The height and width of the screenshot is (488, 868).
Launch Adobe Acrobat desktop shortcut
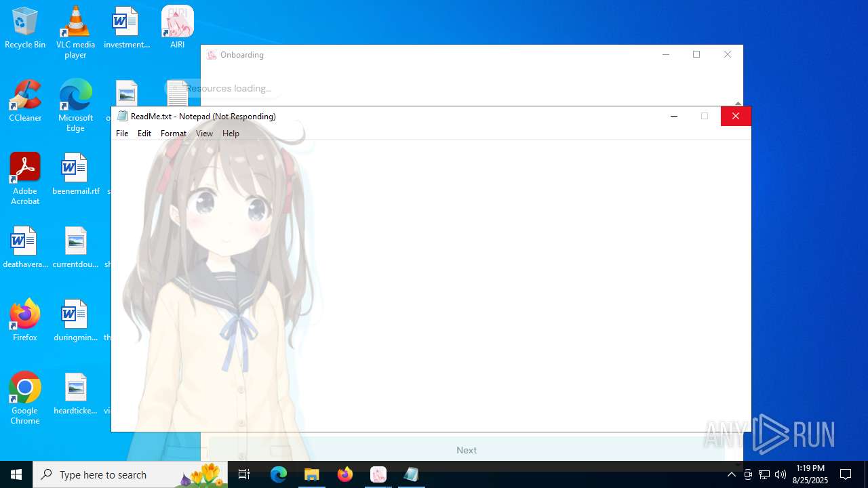[25, 179]
